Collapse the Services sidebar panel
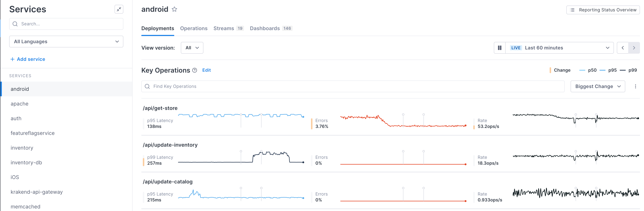Screen dimensions: 644x211 pyautogui.click(x=119, y=9)
